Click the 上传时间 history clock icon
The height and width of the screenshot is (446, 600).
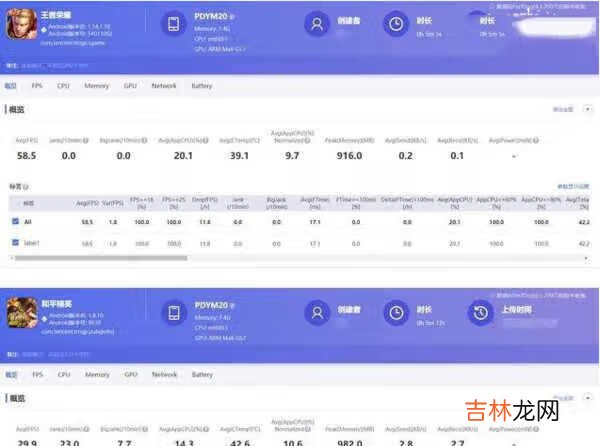(478, 311)
